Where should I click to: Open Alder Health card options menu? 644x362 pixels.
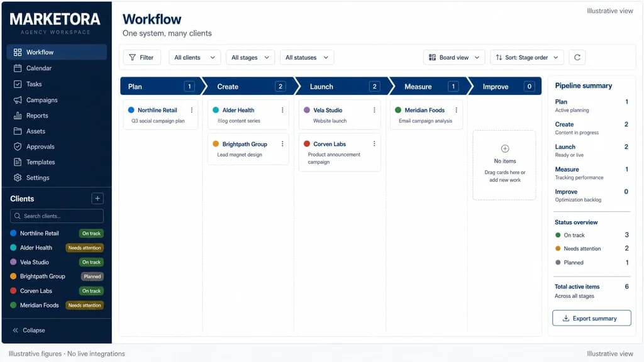282,110
